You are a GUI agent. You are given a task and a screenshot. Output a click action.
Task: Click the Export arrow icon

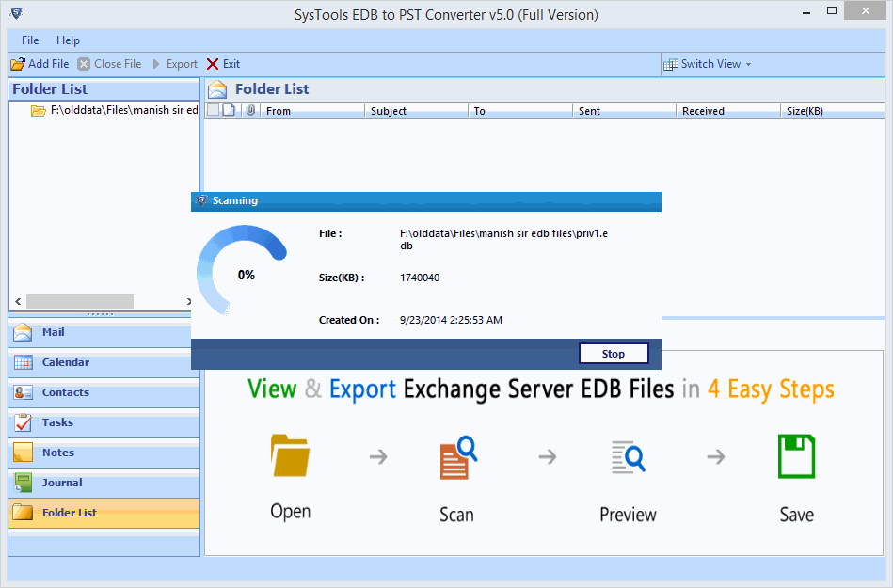tap(156, 64)
